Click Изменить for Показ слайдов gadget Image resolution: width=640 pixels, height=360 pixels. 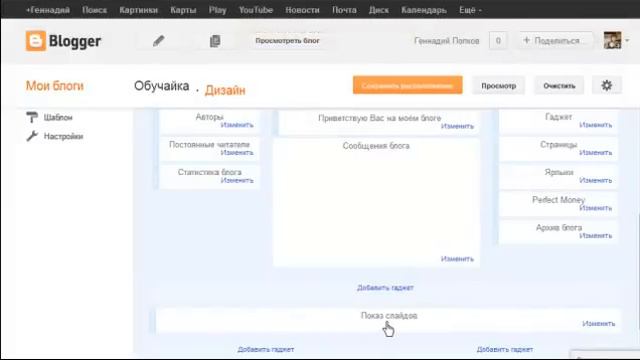tap(598, 324)
